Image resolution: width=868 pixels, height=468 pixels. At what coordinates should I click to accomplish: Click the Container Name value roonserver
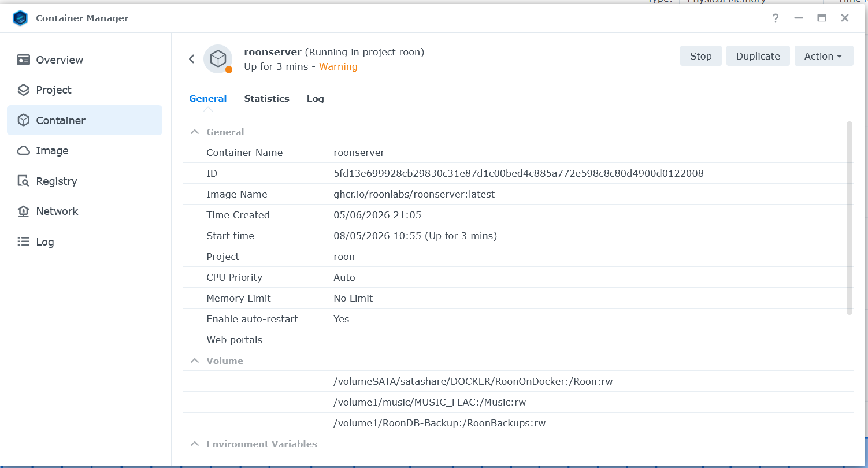coord(359,153)
